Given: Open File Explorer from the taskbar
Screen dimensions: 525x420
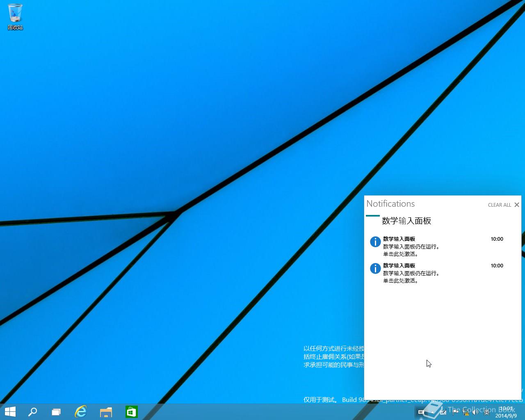Looking at the screenshot, I should [x=106, y=411].
